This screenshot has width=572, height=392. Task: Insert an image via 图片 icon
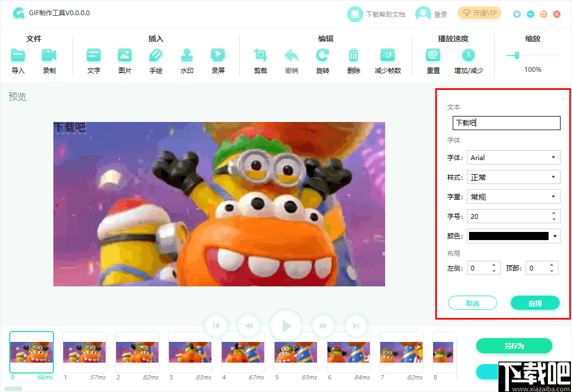coord(125,56)
